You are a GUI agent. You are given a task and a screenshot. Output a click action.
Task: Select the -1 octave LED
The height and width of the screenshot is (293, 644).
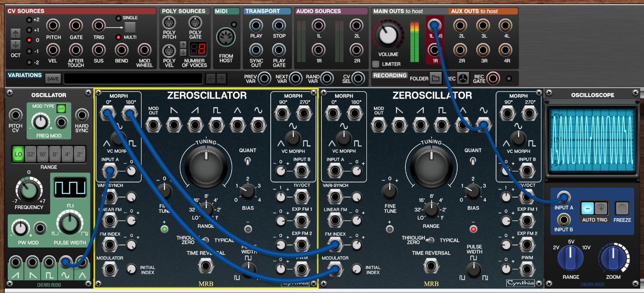pyautogui.click(x=29, y=51)
